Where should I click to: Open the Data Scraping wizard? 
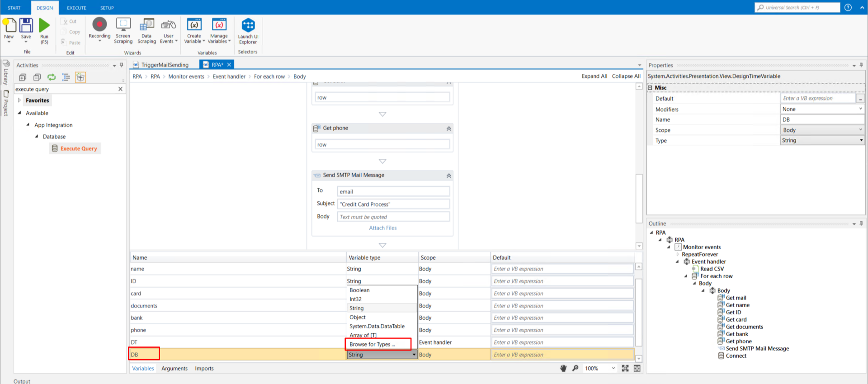coord(146,25)
